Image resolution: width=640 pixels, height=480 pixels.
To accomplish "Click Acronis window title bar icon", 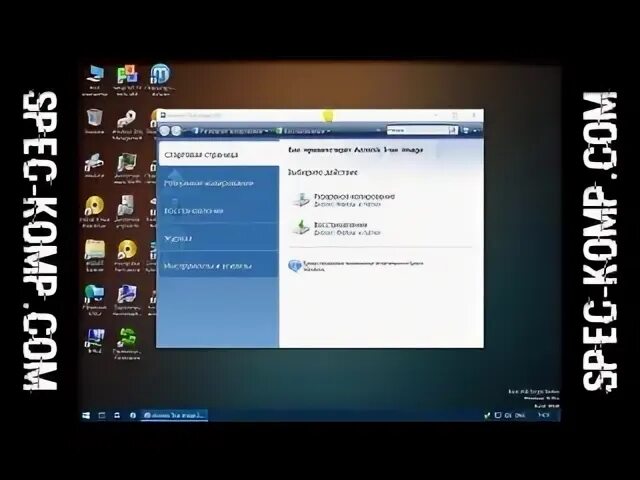I will 163,116.
